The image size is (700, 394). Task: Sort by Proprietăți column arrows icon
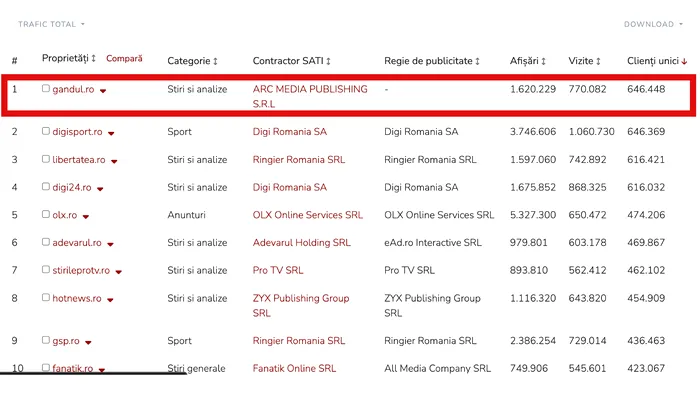93,58
